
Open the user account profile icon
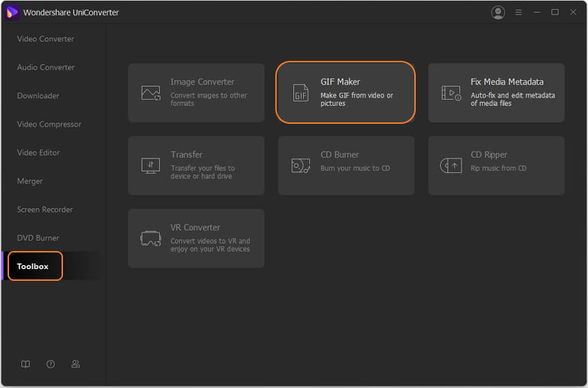pos(498,12)
